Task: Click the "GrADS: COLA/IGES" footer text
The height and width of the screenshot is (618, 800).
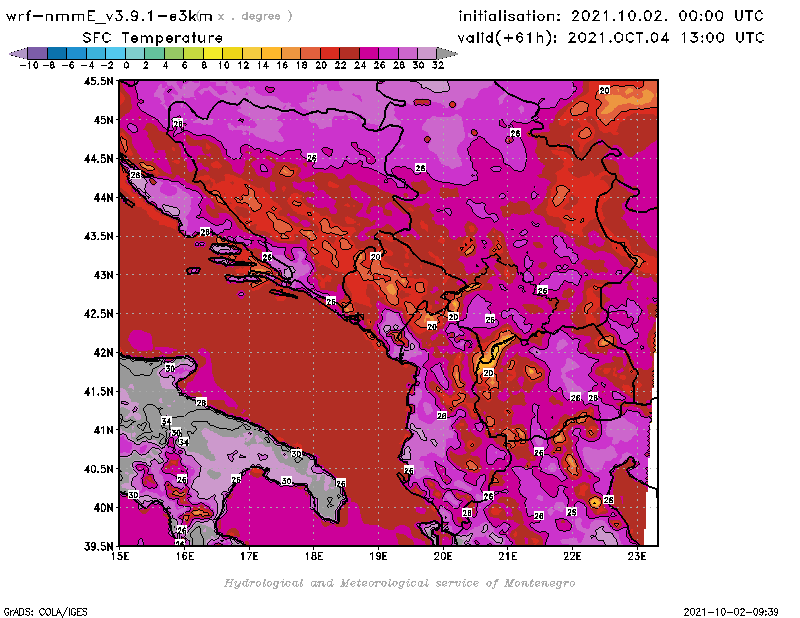Action: [x=45, y=612]
